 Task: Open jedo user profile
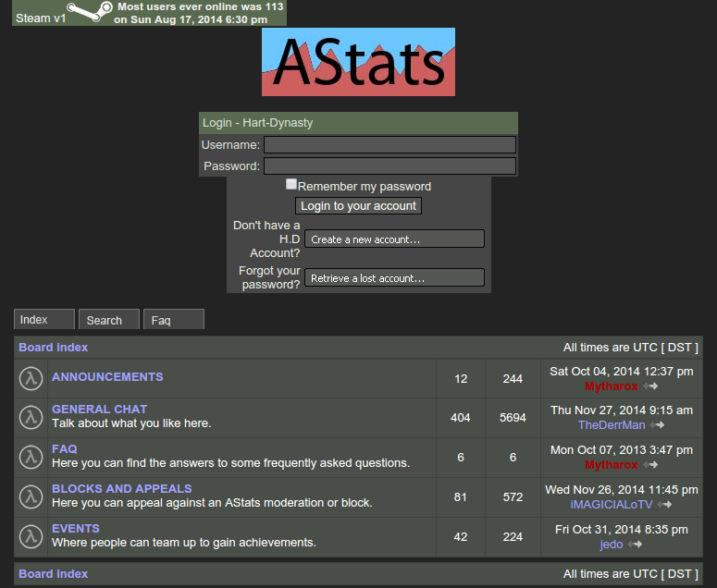[612, 545]
